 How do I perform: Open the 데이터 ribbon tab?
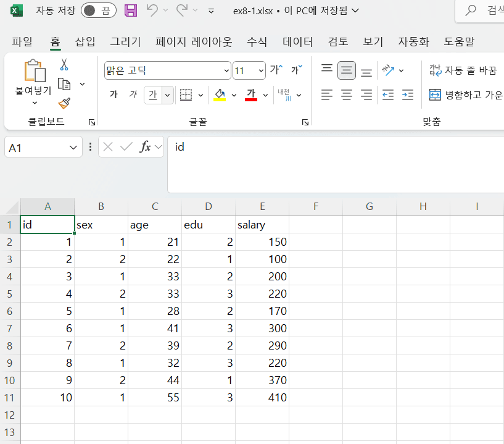[297, 42]
